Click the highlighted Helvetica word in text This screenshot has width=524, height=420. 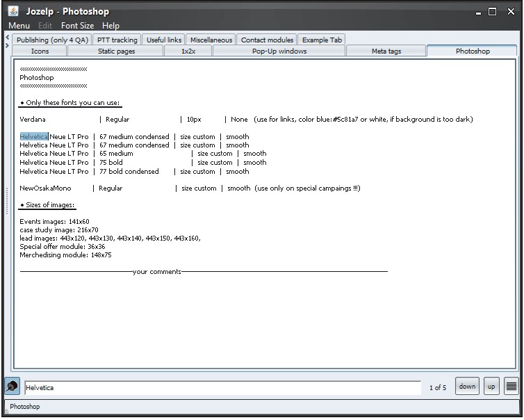click(34, 136)
